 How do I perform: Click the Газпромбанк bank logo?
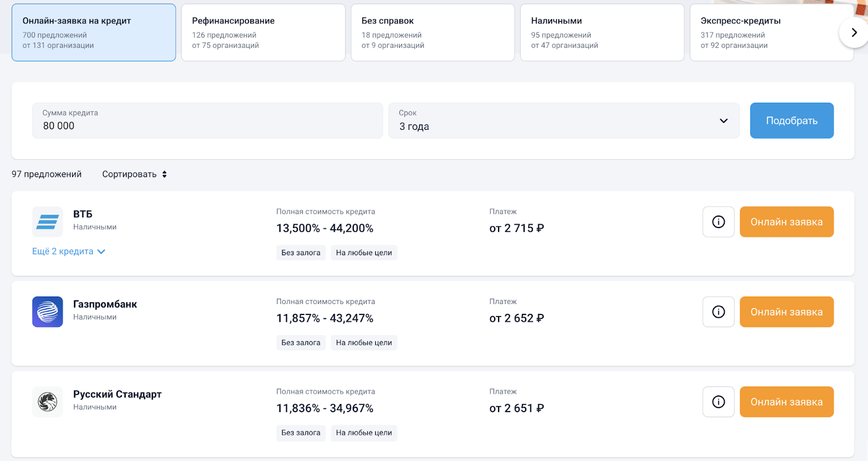pos(48,312)
